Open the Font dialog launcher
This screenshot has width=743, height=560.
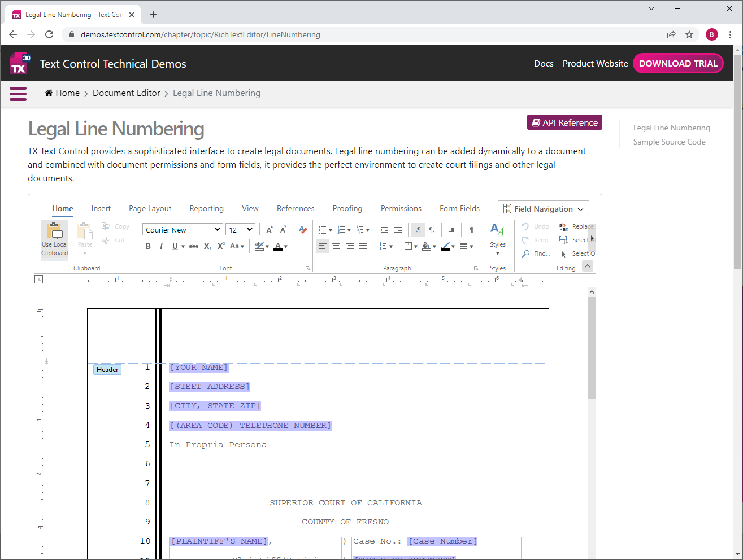pyautogui.click(x=307, y=269)
